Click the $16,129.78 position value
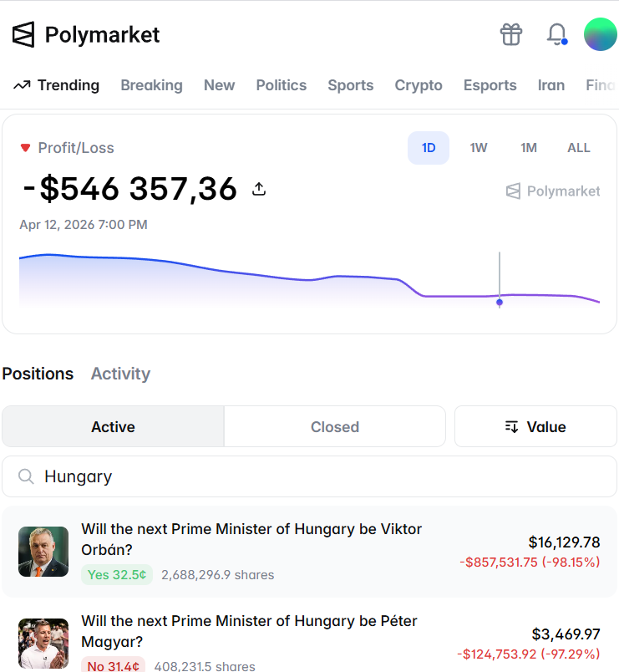Viewport: 619px width, 672px height. (564, 542)
